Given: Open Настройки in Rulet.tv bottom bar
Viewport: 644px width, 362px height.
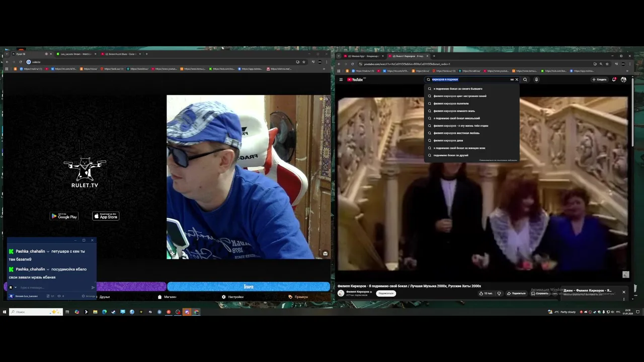Looking at the screenshot, I should (x=232, y=297).
